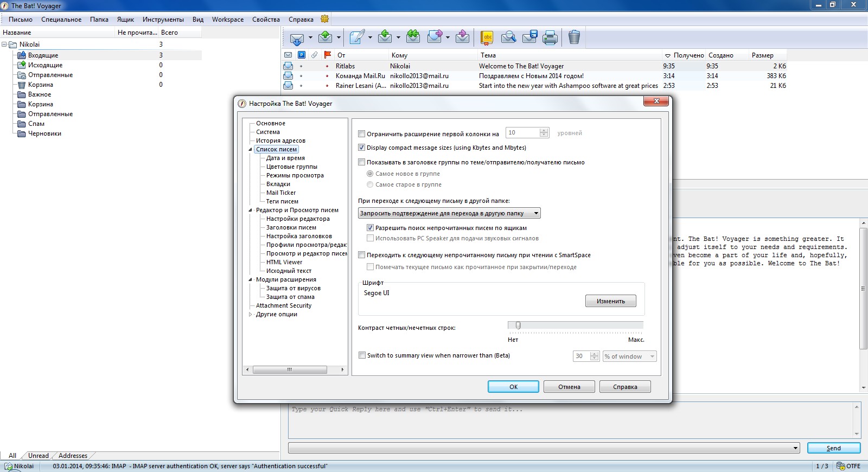Toggle 'Использовать PC Speaker' checkbox
The width and height of the screenshot is (868, 472).
pos(371,238)
